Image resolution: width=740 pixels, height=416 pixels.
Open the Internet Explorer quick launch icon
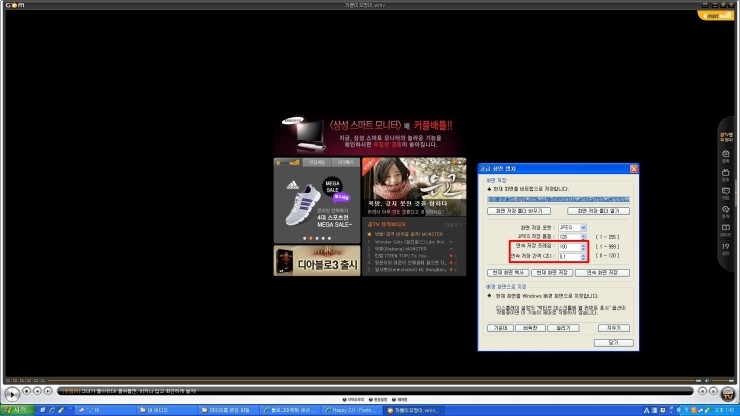tap(52, 410)
